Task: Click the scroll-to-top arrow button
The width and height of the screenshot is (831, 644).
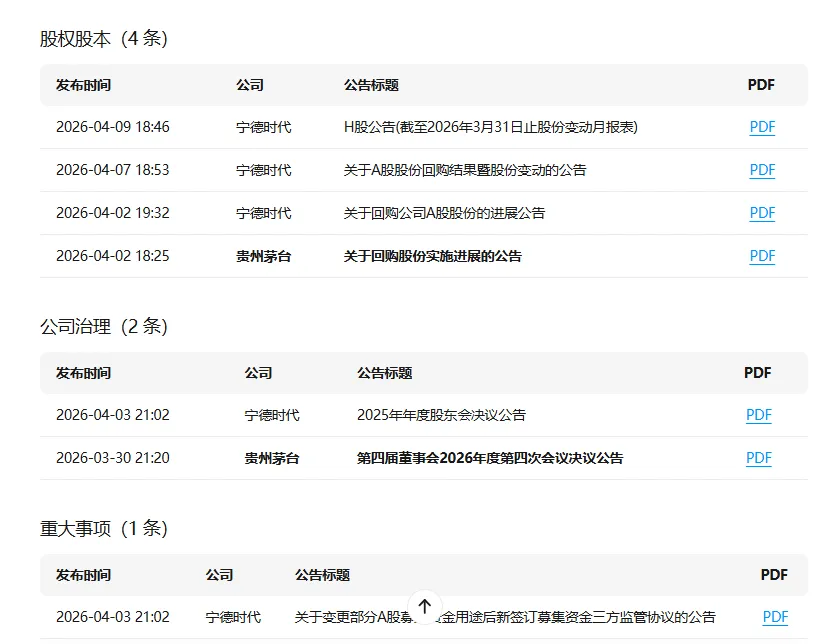Action: pyautogui.click(x=425, y=606)
